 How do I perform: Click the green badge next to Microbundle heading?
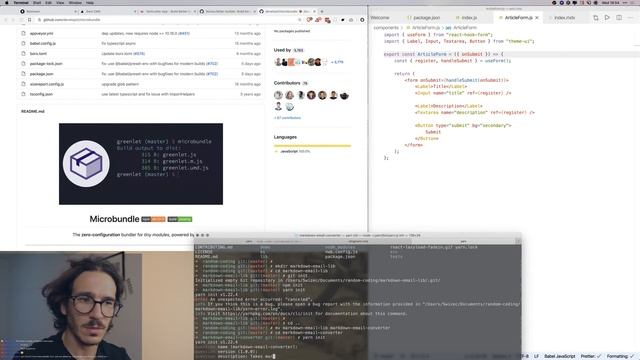(x=180, y=219)
